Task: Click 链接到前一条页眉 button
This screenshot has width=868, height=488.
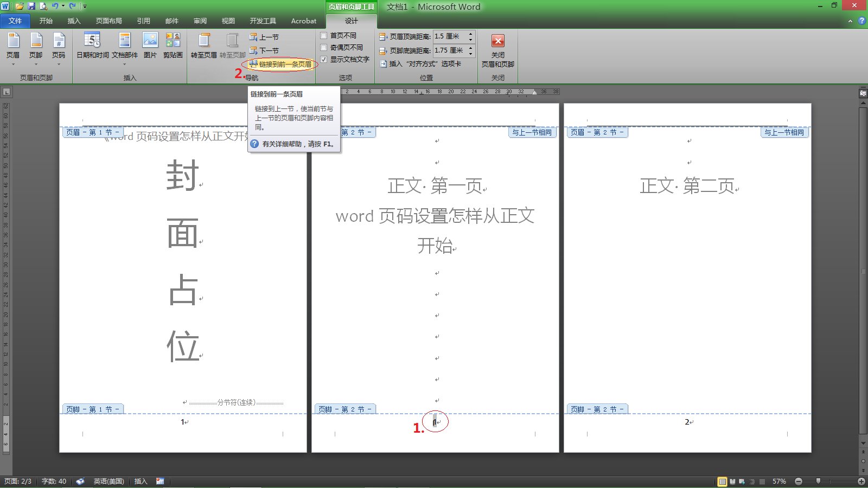Action: tap(280, 63)
